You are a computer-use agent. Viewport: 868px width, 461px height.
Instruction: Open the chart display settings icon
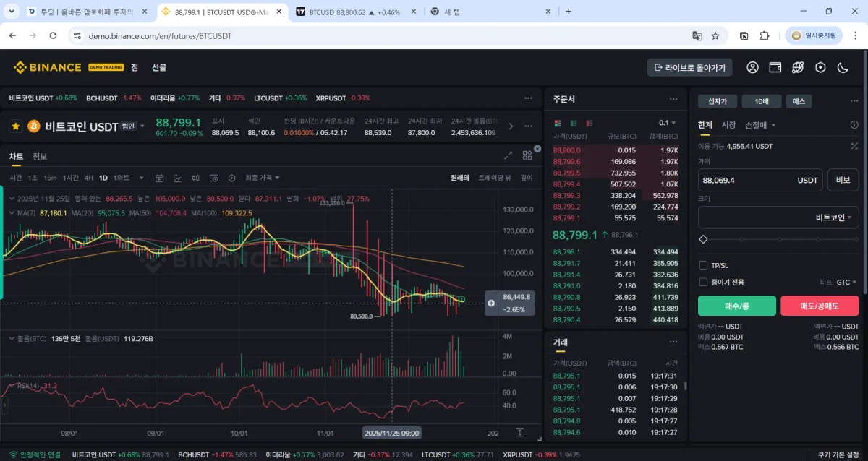coord(214,178)
